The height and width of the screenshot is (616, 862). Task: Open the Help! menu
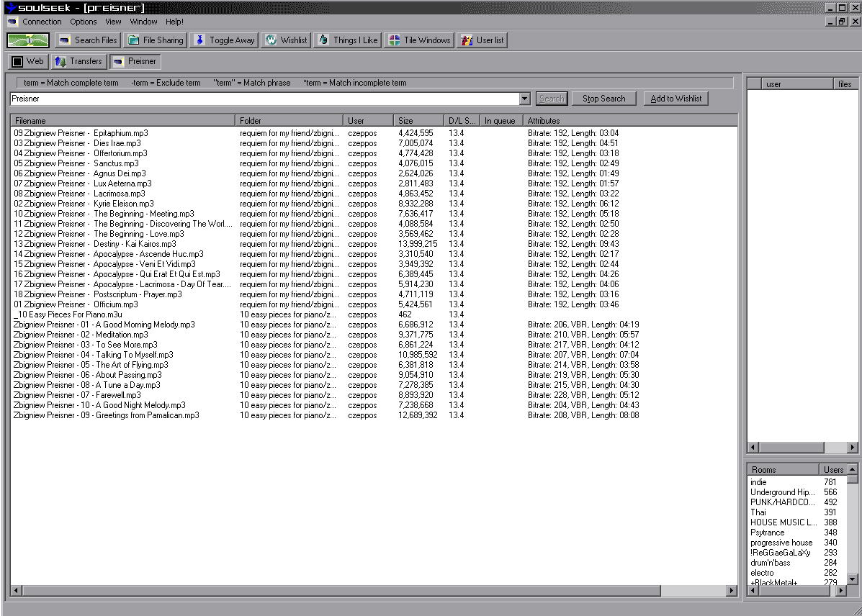point(175,22)
